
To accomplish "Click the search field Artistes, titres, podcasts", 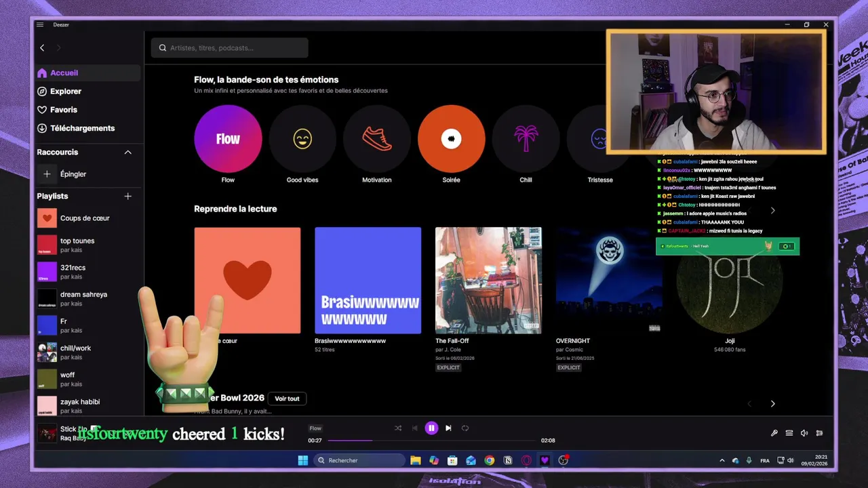I will 229,48.
